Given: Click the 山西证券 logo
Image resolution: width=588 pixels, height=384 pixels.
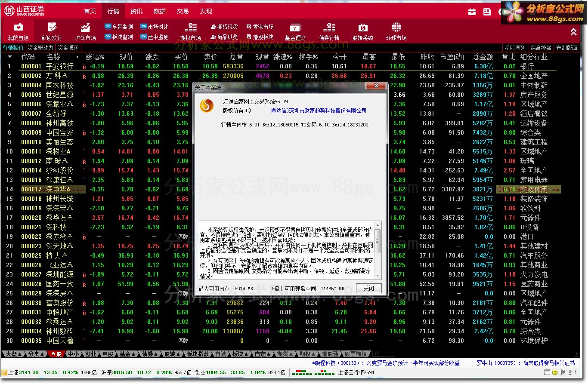Looking at the screenshot, I should tap(24, 11).
